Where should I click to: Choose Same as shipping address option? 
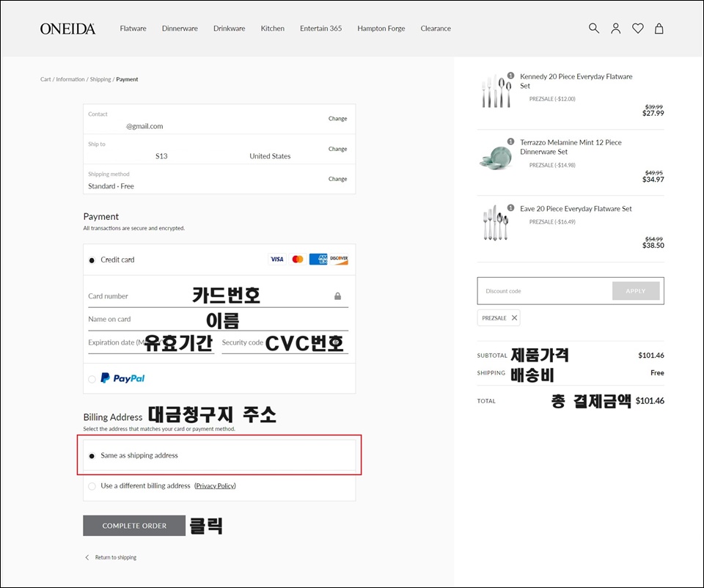[x=92, y=455]
